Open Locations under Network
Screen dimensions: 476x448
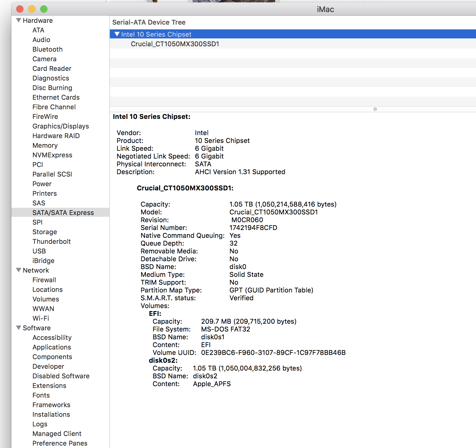point(48,289)
